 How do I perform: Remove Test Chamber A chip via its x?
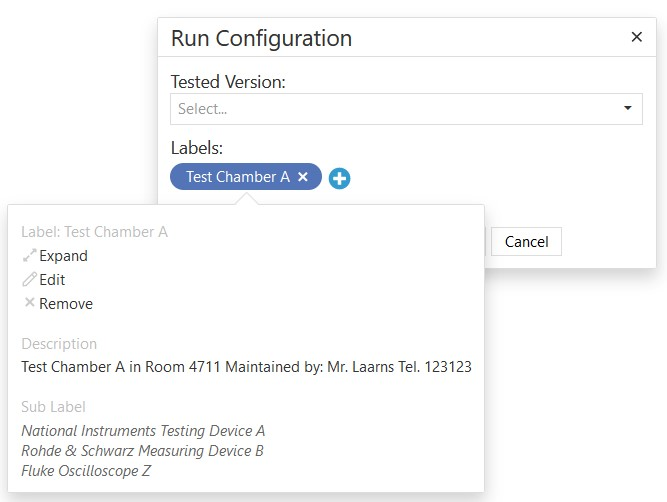point(303,177)
